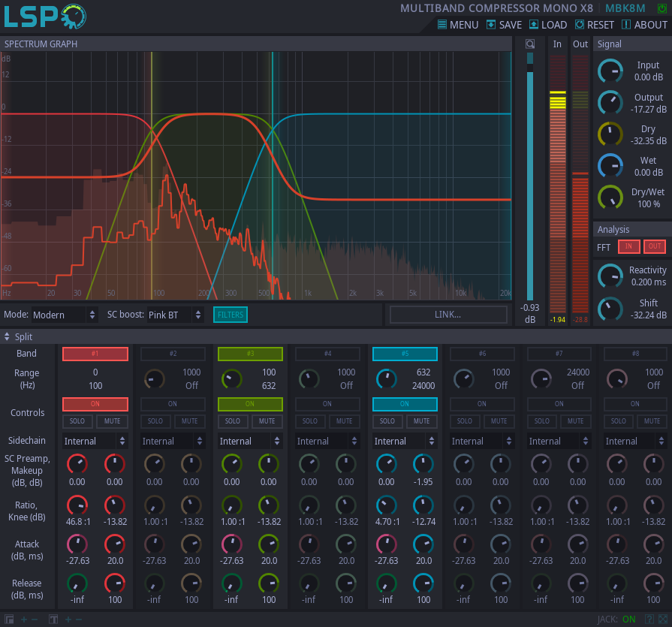This screenshot has height=627, width=672.
Task: Click the MBK8M plugin identifier label
Action: (x=625, y=8)
